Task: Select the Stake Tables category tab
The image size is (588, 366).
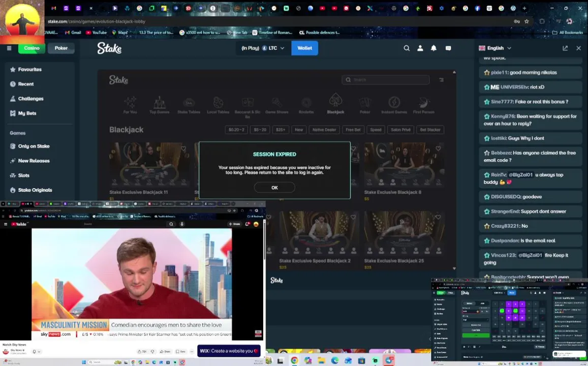Action: tap(189, 105)
